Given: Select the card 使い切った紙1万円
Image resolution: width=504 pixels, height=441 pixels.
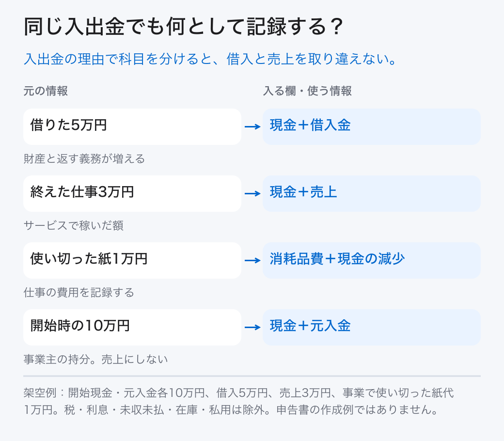Looking at the screenshot, I should point(132,260).
